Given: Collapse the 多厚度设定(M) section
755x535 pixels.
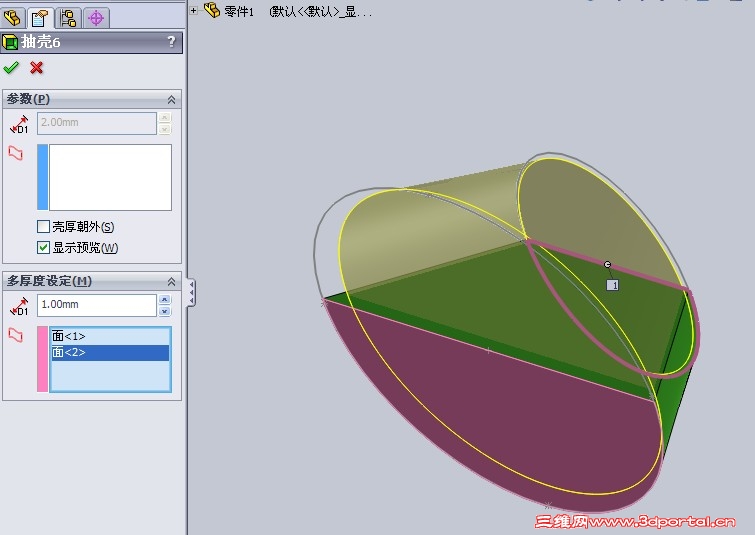Looking at the screenshot, I should 171,282.
